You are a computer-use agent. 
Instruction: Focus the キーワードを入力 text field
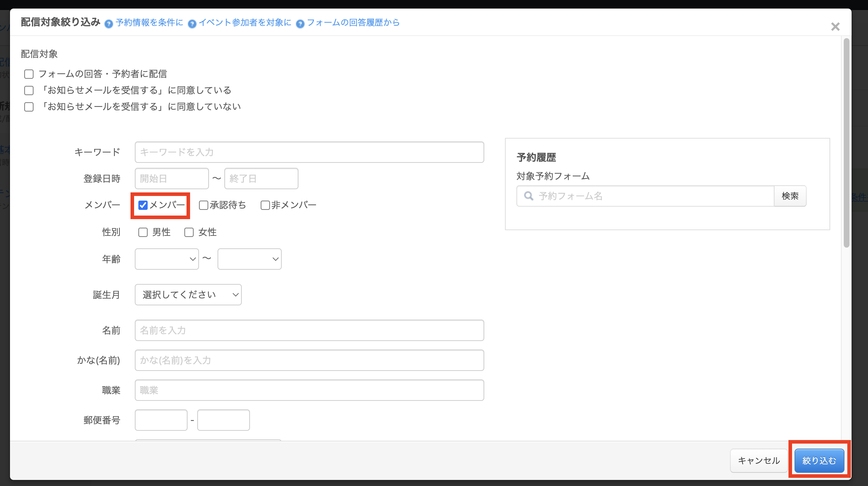point(309,152)
